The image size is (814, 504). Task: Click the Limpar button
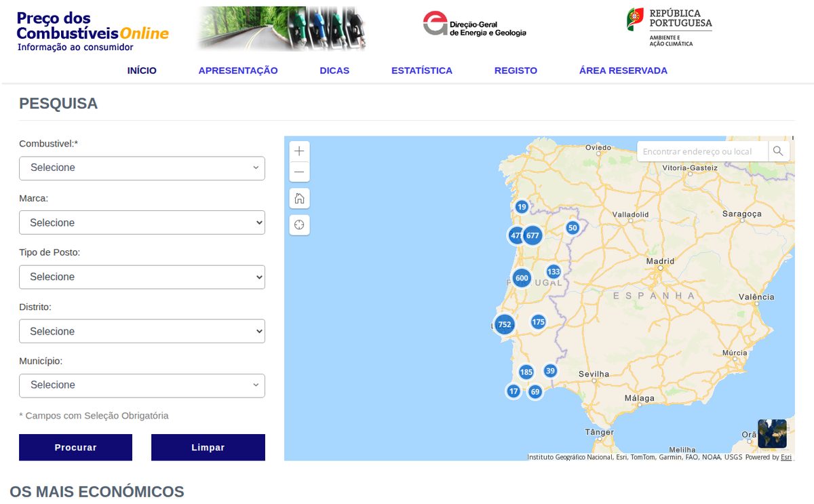[208, 448]
